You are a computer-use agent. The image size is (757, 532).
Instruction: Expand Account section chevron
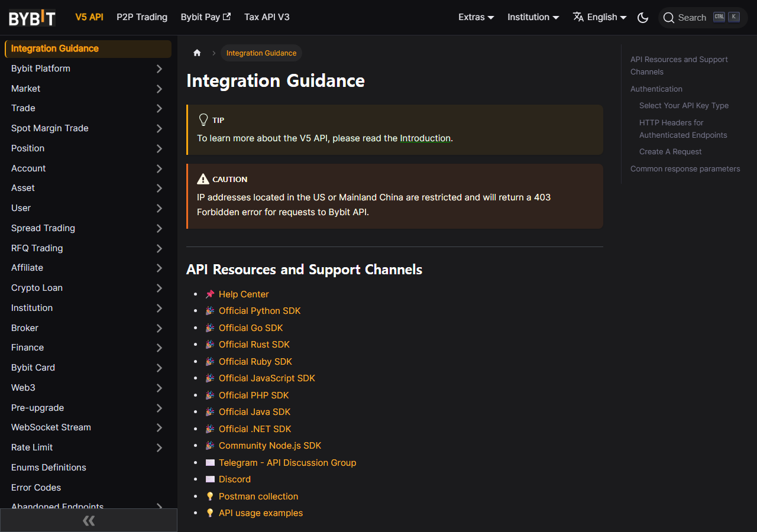coord(159,168)
